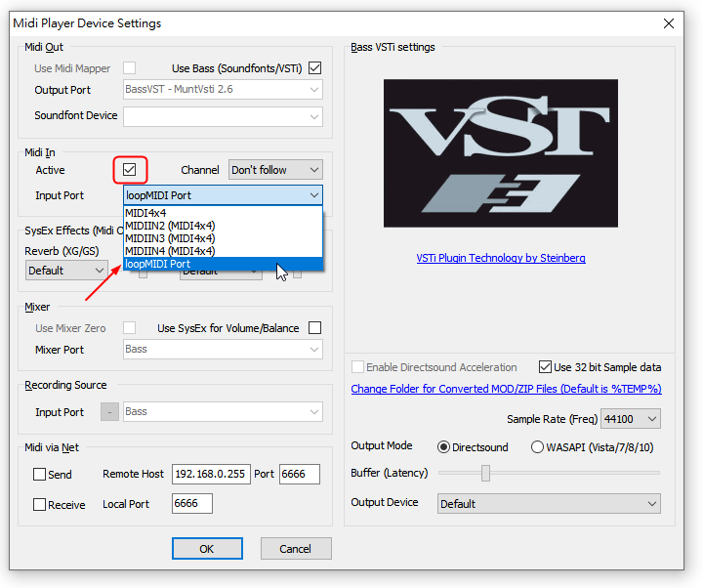Open VSTi Plugin Technology by Steinberg link

click(x=501, y=258)
